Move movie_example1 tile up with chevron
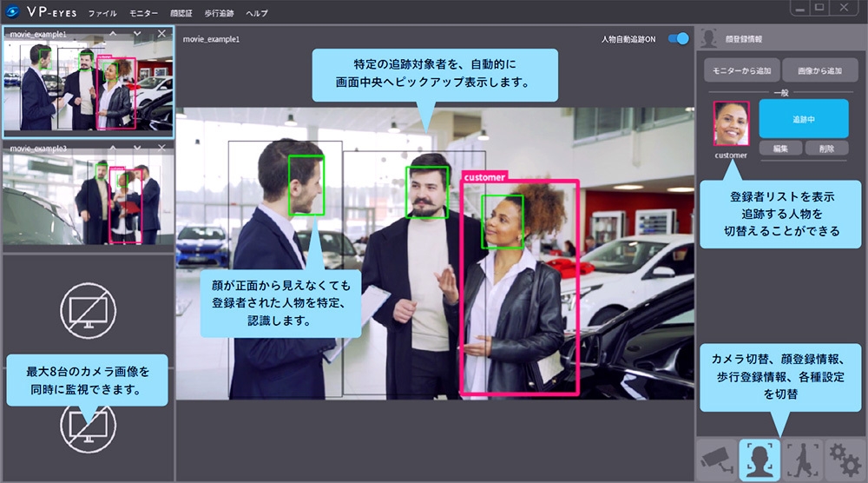 113,34
